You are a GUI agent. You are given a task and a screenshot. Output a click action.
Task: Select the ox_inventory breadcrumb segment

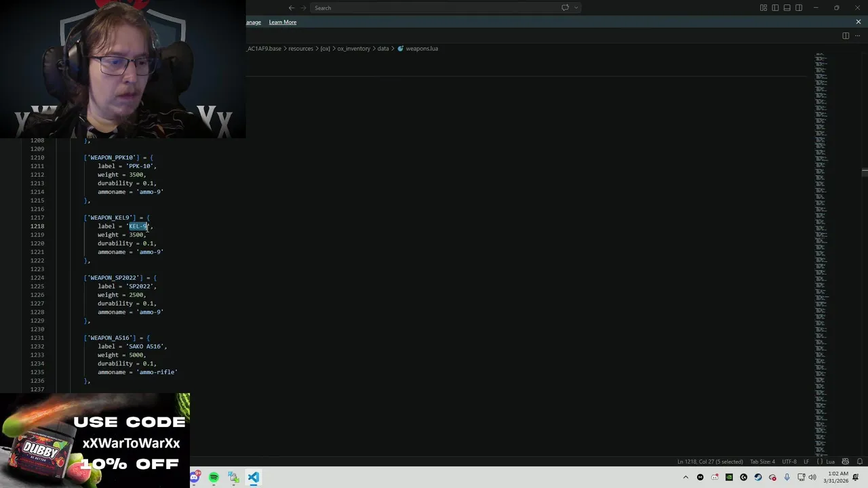point(354,49)
